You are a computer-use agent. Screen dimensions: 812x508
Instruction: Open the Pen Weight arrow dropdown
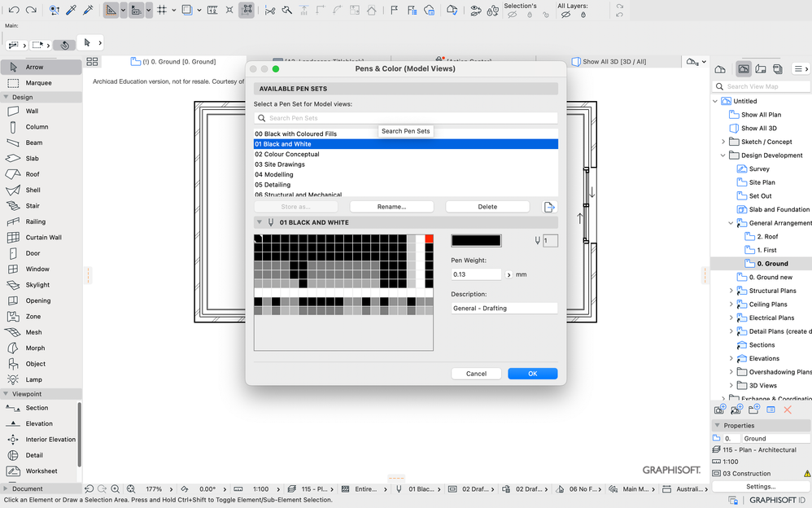pyautogui.click(x=509, y=274)
